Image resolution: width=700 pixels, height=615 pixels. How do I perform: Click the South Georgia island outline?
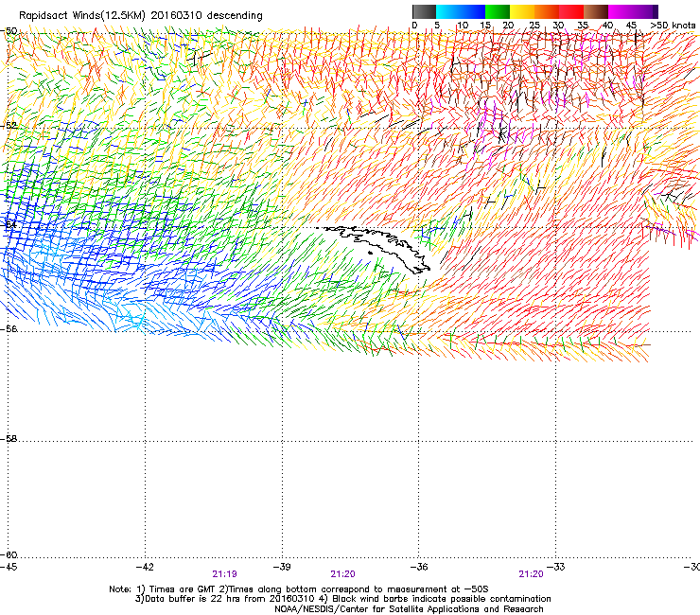point(377,248)
